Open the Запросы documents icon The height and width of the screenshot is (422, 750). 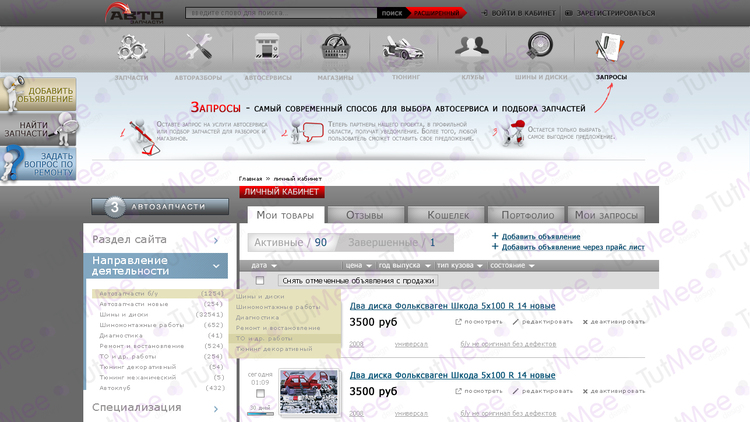point(610,47)
